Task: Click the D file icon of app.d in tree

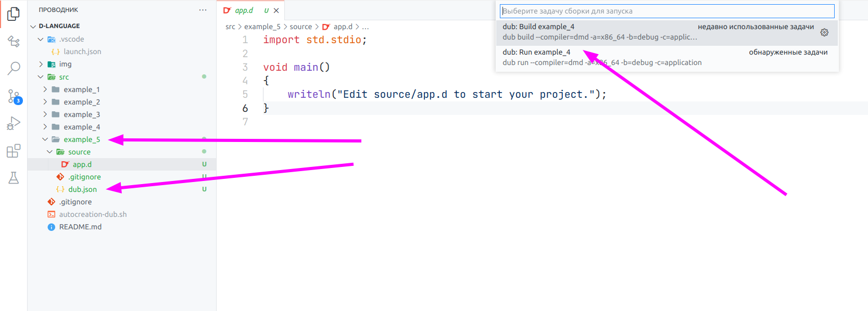Action: pyautogui.click(x=65, y=164)
